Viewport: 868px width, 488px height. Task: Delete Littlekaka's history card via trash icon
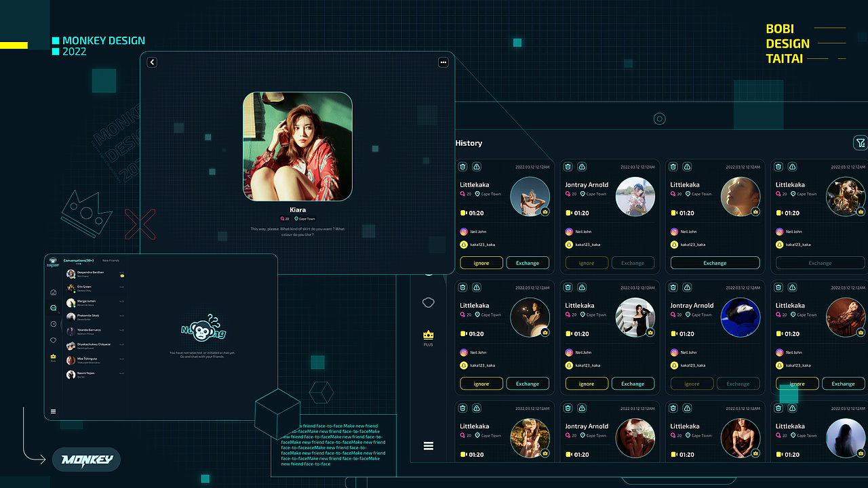(x=463, y=167)
